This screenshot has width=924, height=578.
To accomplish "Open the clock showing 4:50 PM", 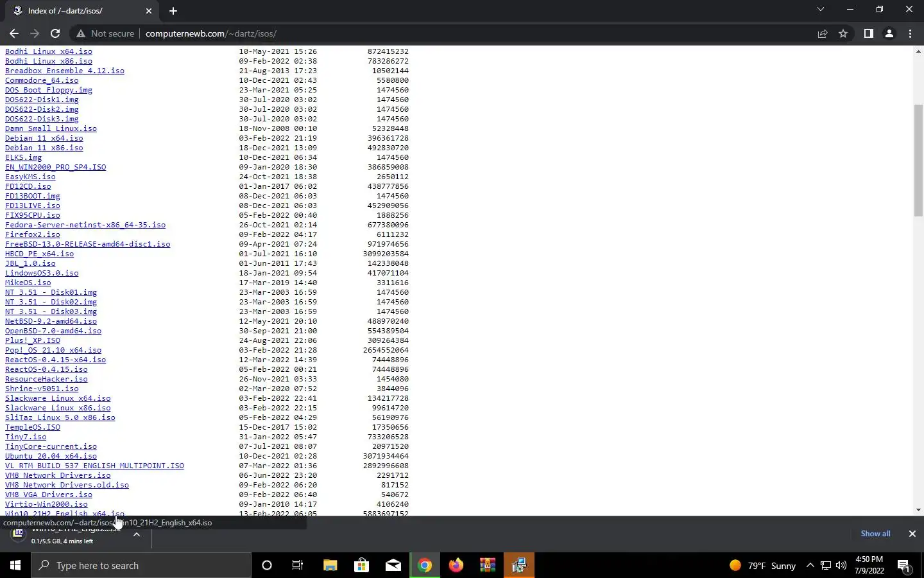I will point(869,565).
